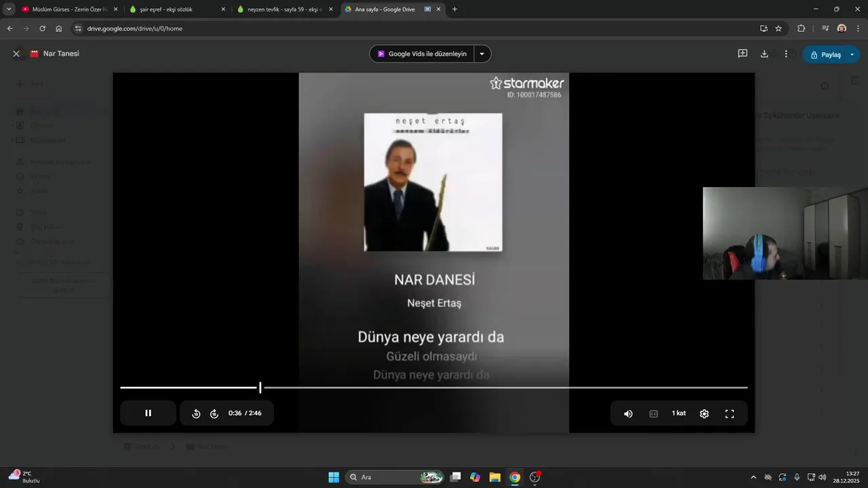Screen dimensions: 868x488
Task: View site information icon
Action: tap(78, 28)
